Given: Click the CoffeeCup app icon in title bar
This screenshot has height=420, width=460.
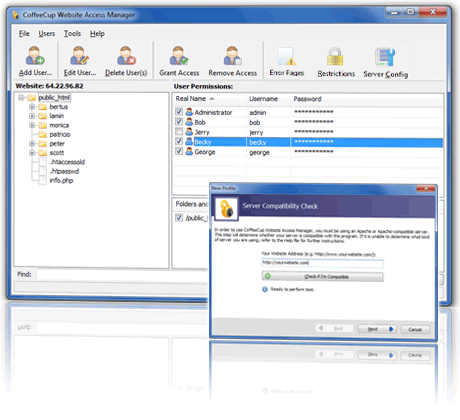Looking at the screenshot, I should tap(16, 15).
